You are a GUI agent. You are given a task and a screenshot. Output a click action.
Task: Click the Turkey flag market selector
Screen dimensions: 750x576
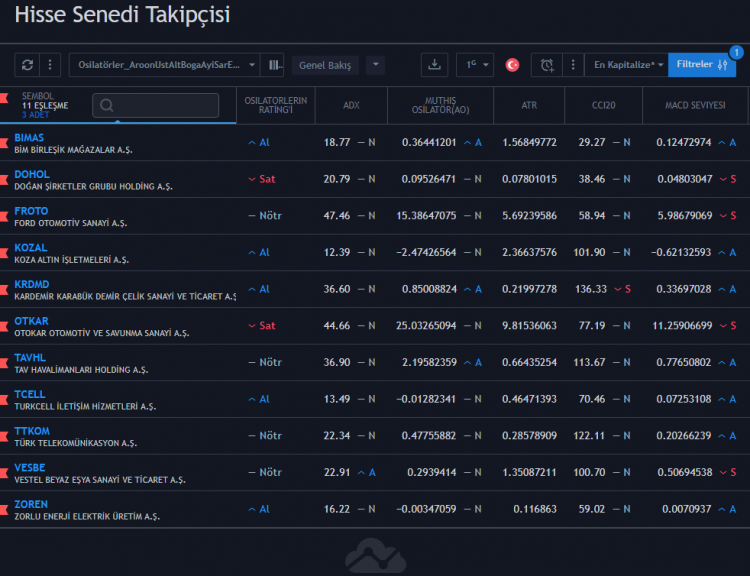click(512, 65)
